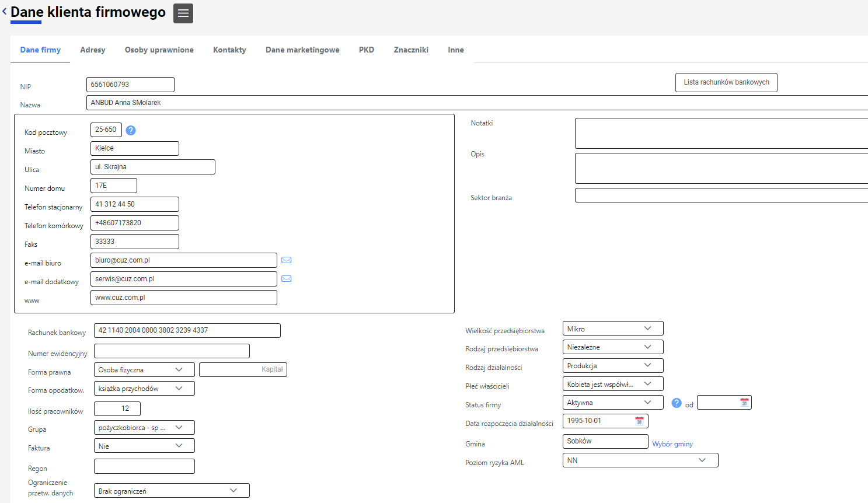This screenshot has height=503, width=868.
Task: Open Rodzaj działalności dropdown
Action: tap(613, 366)
